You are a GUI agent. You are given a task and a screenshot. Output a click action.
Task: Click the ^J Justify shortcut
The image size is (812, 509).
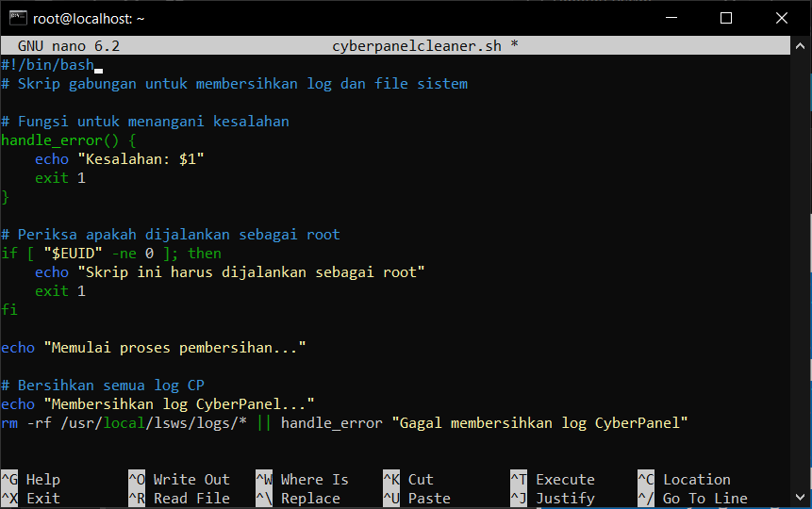tap(552, 499)
